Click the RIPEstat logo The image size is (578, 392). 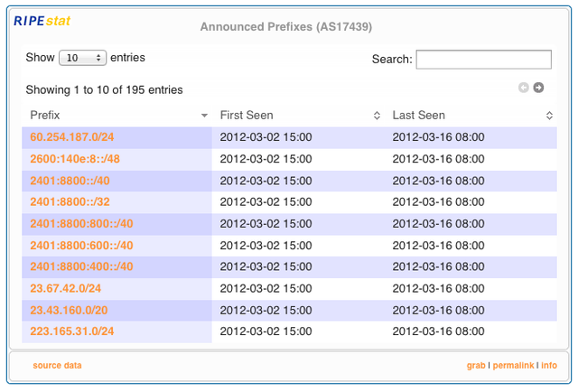(x=42, y=21)
